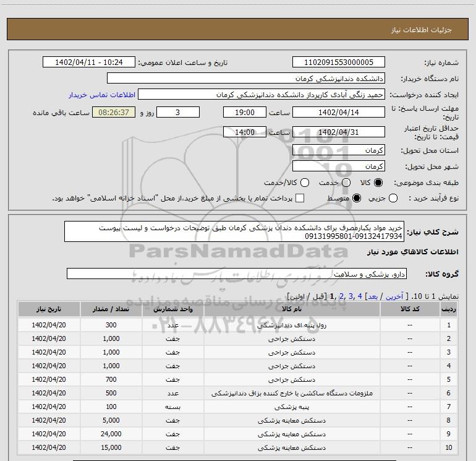Go to page 2 of items
This screenshot has width=476, height=461.
341,296
